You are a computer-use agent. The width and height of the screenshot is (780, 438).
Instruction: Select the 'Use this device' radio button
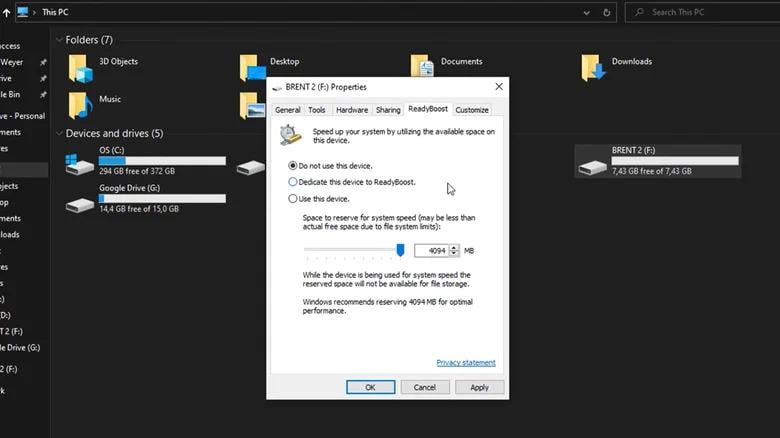coord(293,199)
